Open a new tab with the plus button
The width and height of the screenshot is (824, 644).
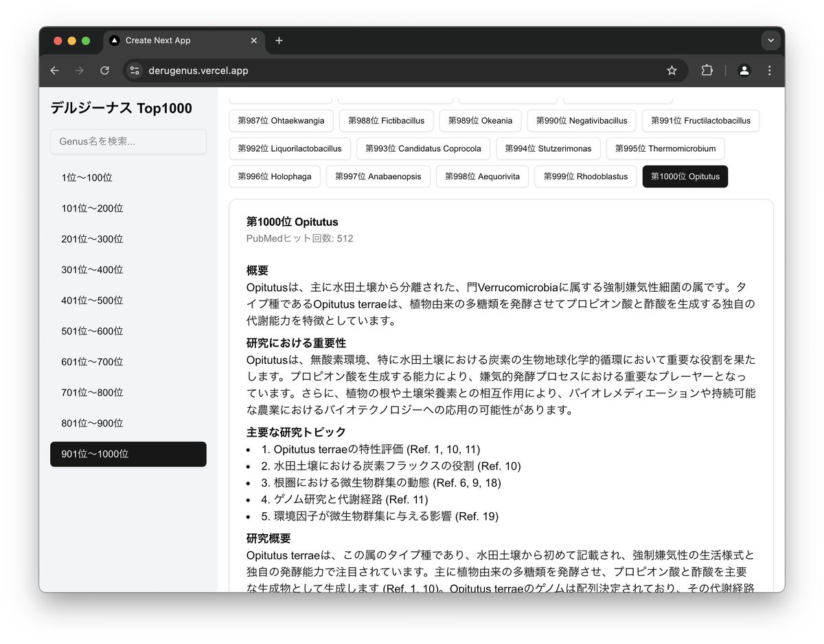tap(279, 41)
